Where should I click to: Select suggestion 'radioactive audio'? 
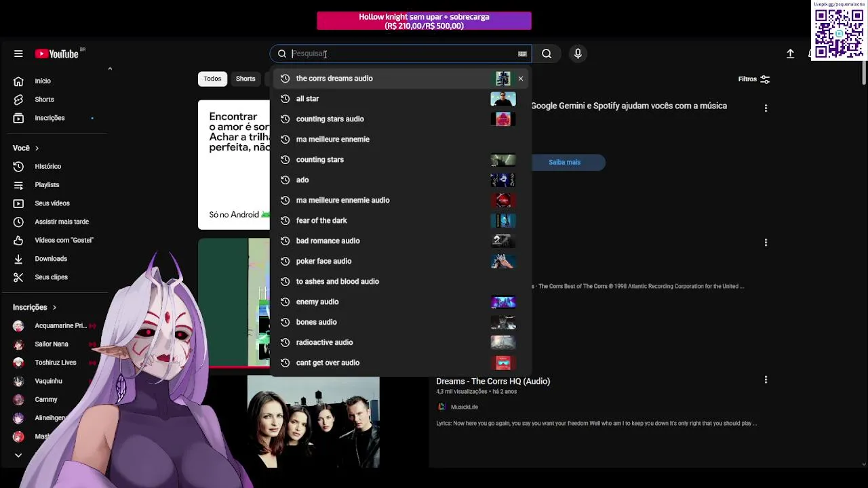point(400,342)
